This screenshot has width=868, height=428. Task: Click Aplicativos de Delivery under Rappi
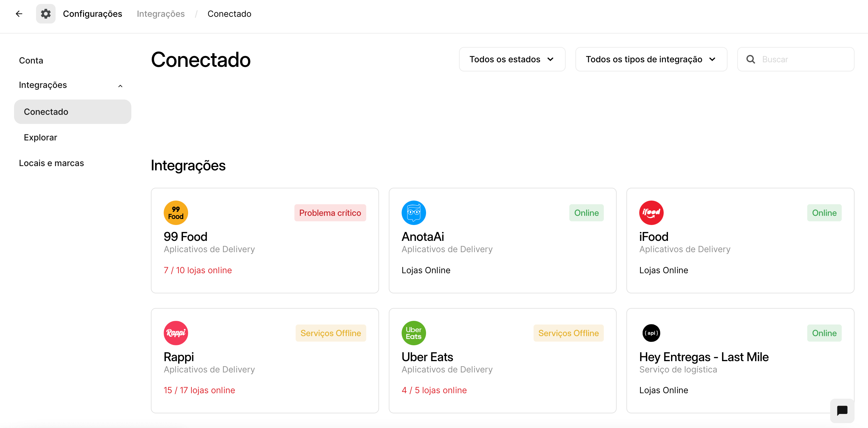(x=209, y=369)
